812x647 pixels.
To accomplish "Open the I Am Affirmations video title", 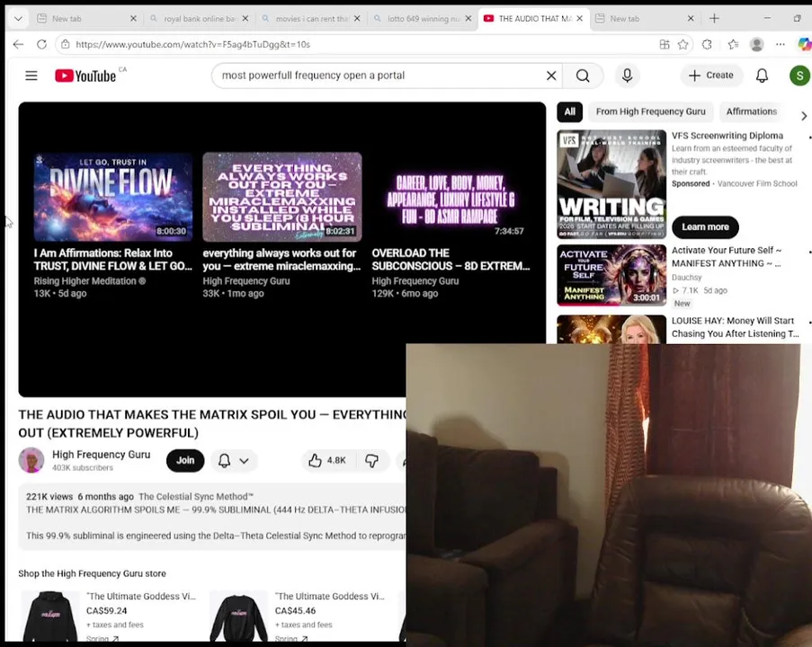I will pyautogui.click(x=113, y=260).
